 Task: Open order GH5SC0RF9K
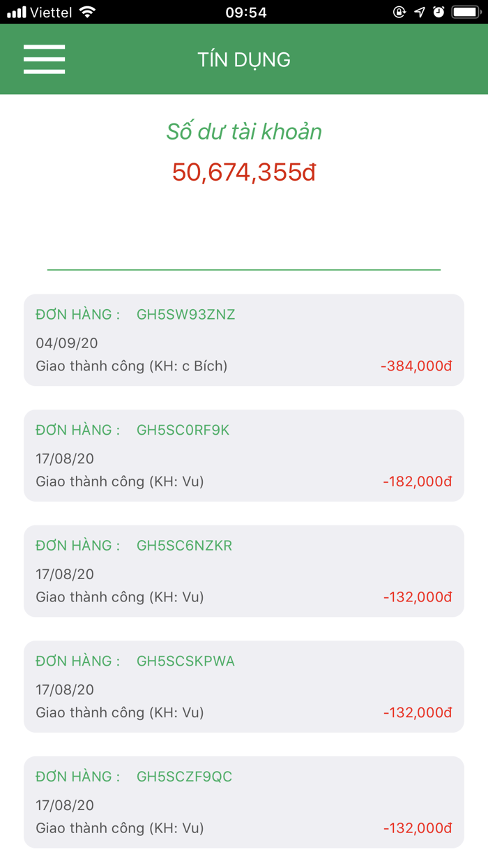[x=244, y=456]
